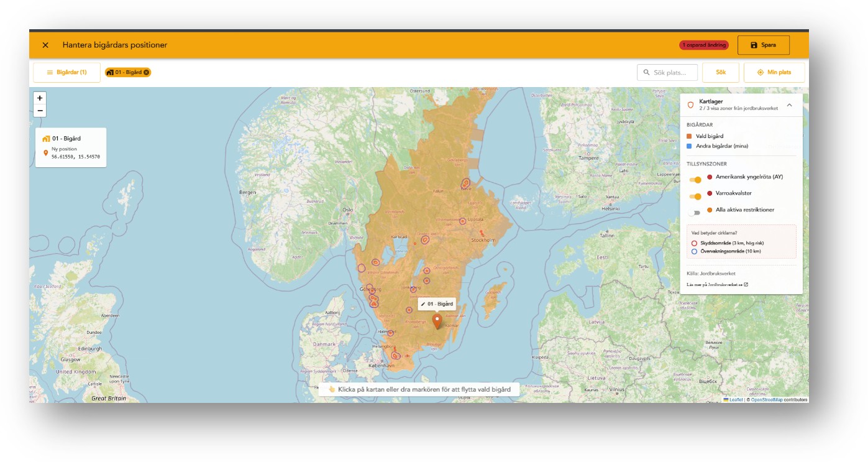Disable the Varroakvalster zone layer

click(695, 196)
